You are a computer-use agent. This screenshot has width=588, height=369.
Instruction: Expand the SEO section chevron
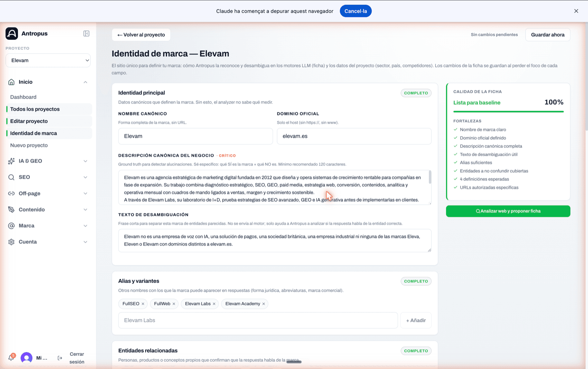coord(85,177)
